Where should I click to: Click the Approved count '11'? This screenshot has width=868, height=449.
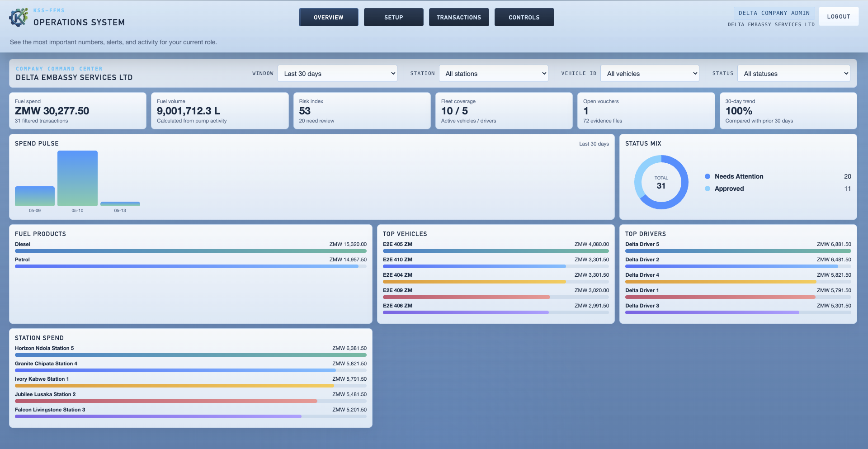(x=848, y=189)
